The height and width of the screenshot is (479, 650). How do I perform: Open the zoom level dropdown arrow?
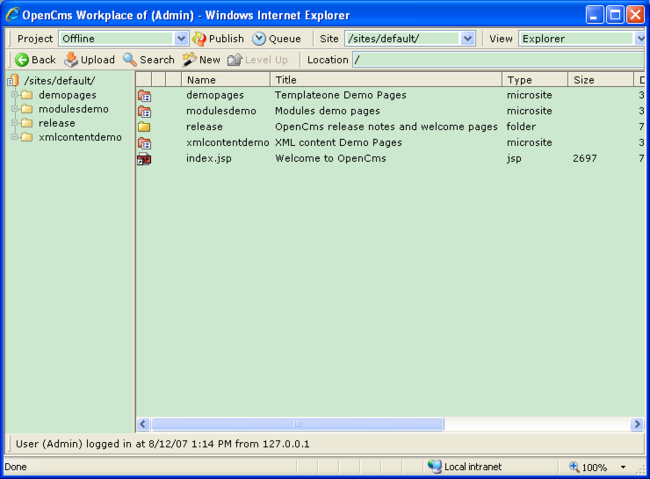pos(623,467)
